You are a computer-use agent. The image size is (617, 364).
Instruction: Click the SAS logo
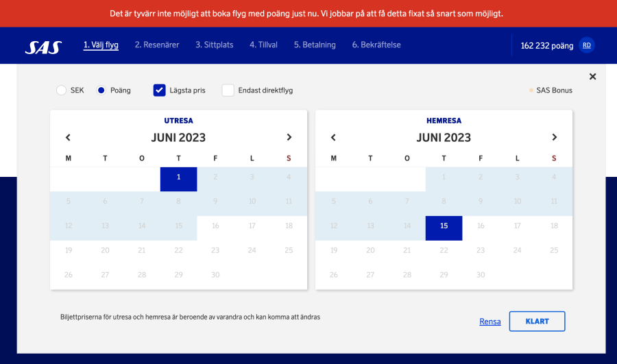43,47
